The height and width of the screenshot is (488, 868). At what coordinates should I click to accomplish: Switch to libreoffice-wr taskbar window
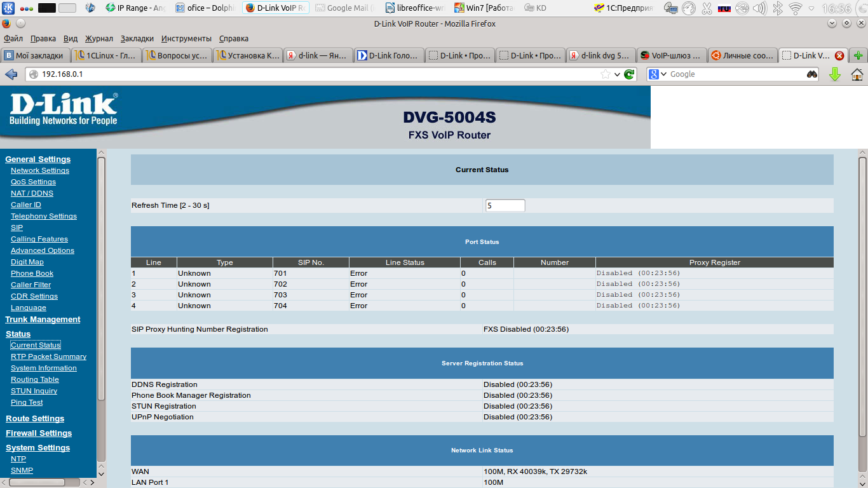coord(415,8)
